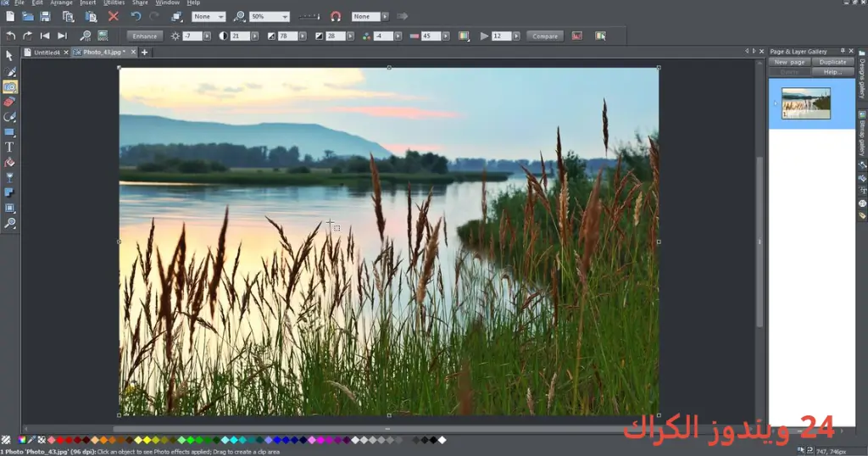This screenshot has width=868, height=456.
Task: Click the greyed Redo arrow
Action: tap(154, 17)
